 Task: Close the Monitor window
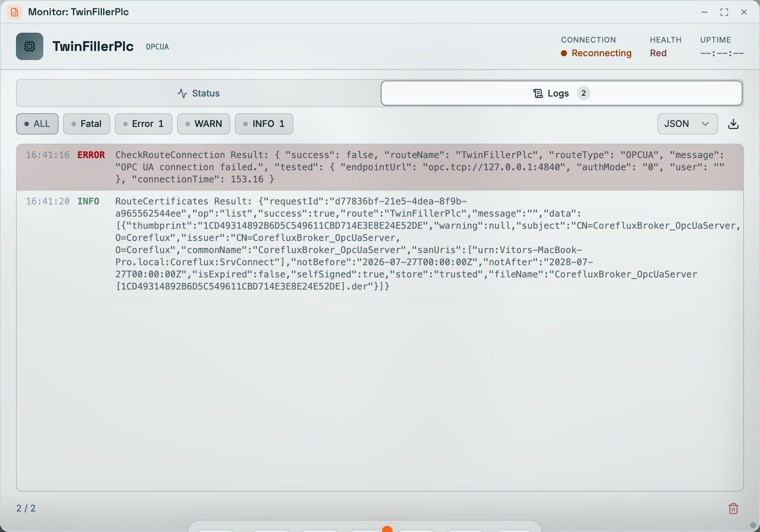[744, 12]
